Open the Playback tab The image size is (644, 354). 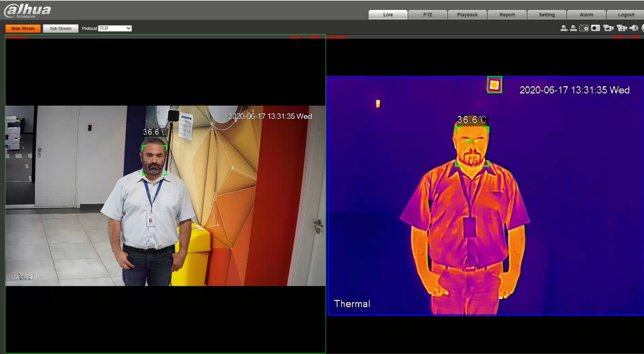[x=467, y=15]
